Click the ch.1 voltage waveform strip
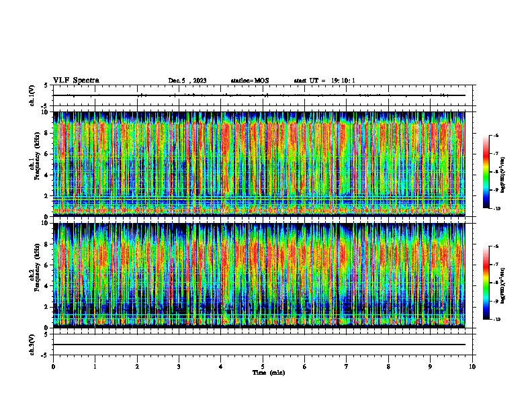The image size is (532, 411). 263,95
